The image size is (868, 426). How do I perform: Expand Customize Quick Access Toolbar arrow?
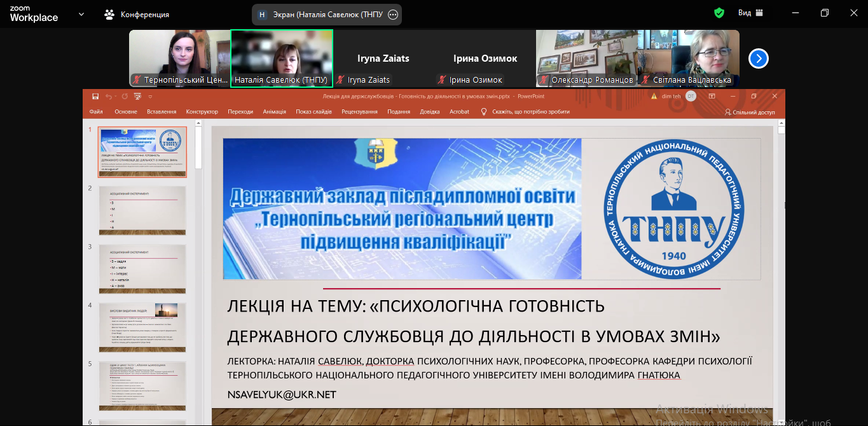151,97
